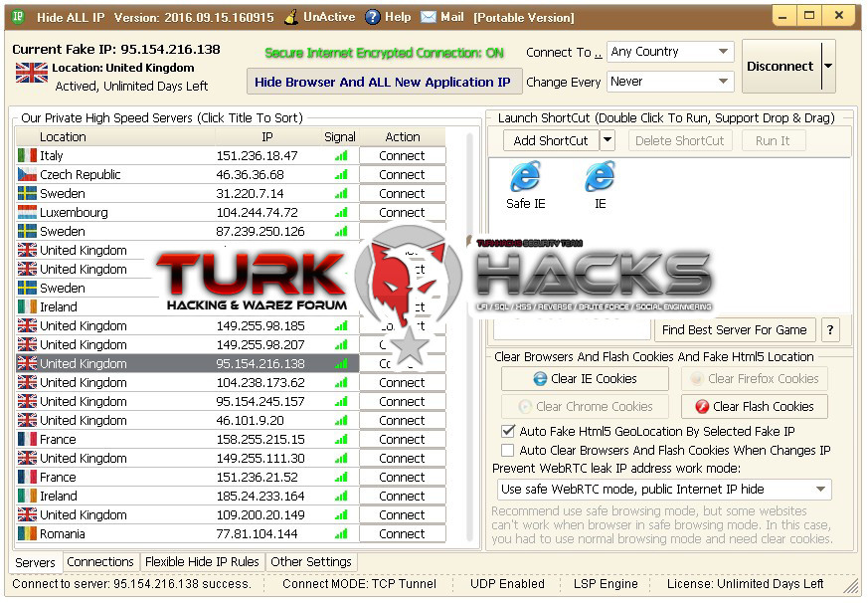Connect to Czech Republic server 46.36.36.68
Viewport: 868px width, 603px height.
403,174
